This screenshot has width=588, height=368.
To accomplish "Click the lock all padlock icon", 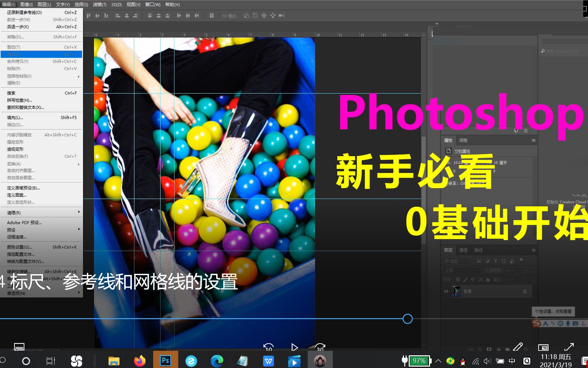I will coord(488,280).
